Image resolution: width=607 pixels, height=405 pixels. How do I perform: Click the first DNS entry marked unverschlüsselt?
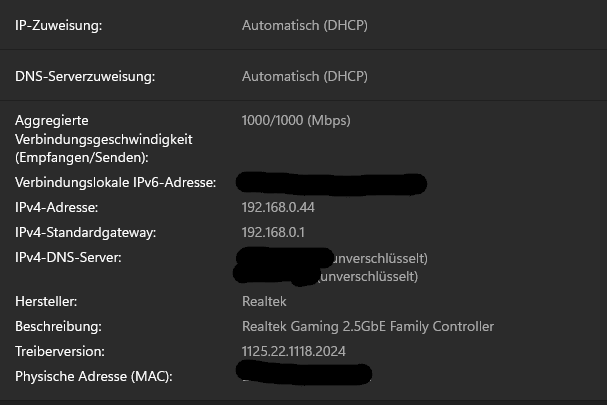pos(378,258)
